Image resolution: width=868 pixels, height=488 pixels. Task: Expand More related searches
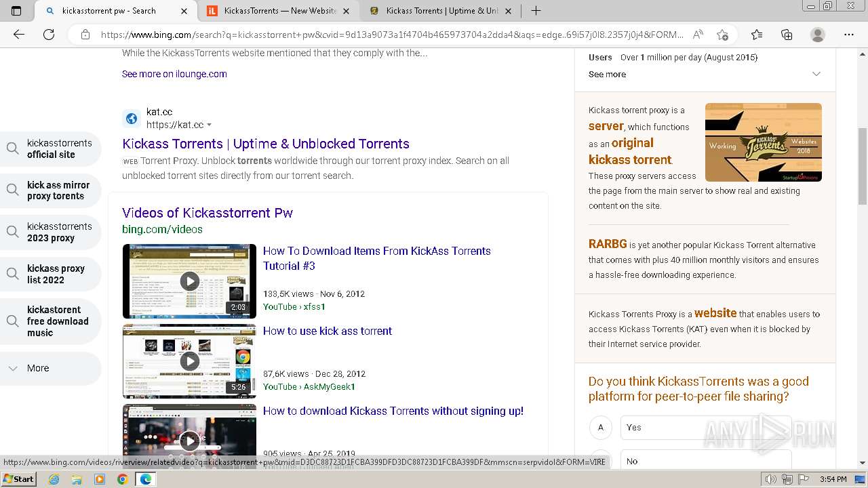point(50,368)
